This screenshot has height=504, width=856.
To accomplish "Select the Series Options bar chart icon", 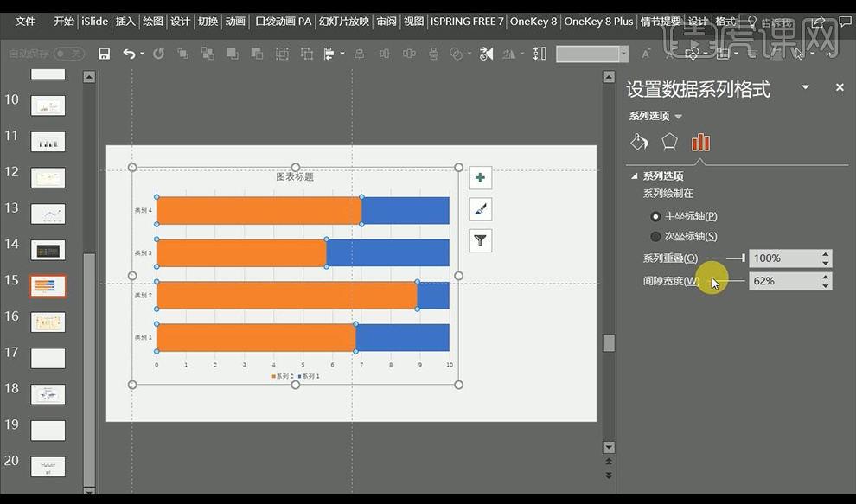I will (x=700, y=142).
